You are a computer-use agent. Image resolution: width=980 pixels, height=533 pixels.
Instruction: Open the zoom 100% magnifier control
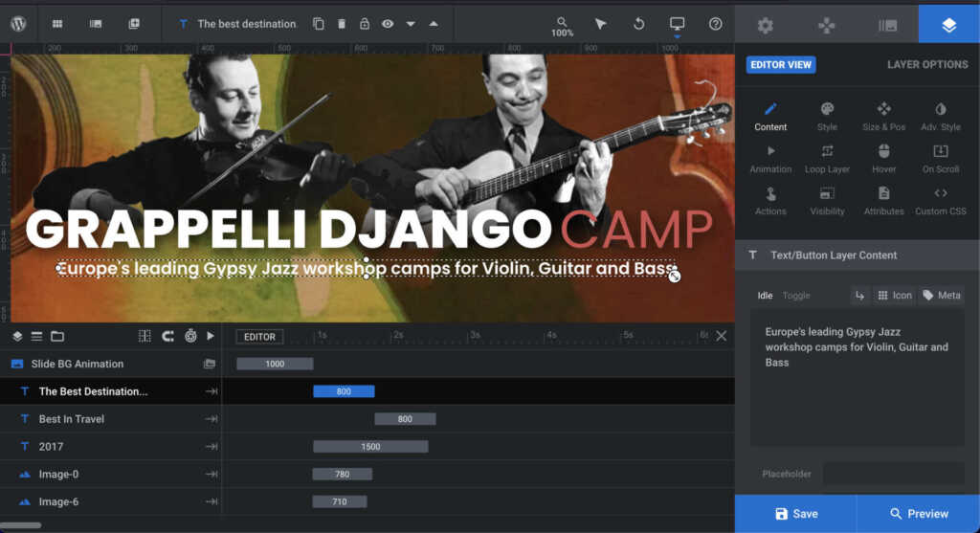point(562,26)
